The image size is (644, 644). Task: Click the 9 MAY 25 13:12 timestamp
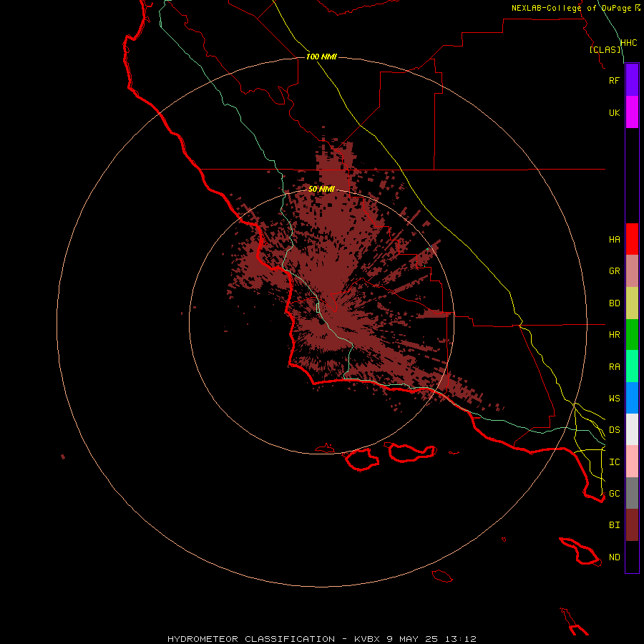point(431,639)
